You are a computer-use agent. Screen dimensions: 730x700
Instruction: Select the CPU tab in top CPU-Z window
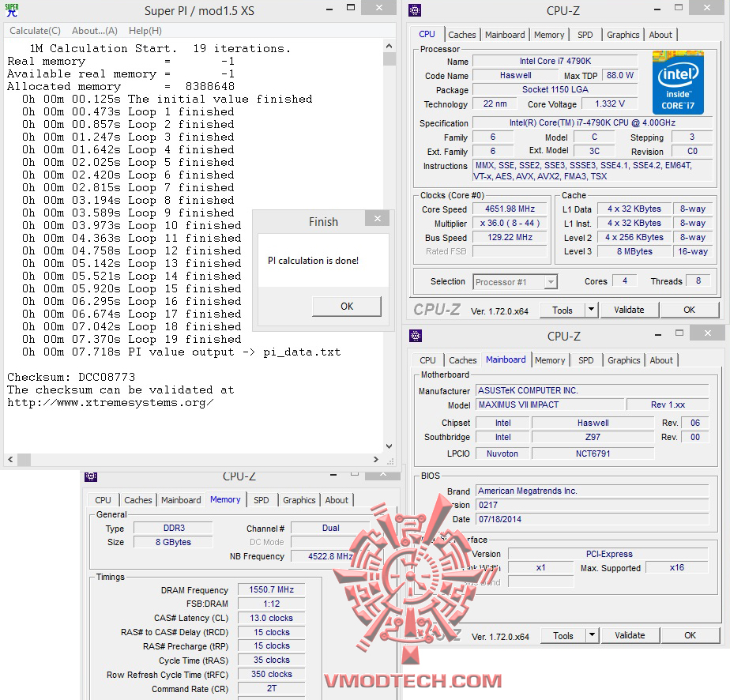(427, 35)
